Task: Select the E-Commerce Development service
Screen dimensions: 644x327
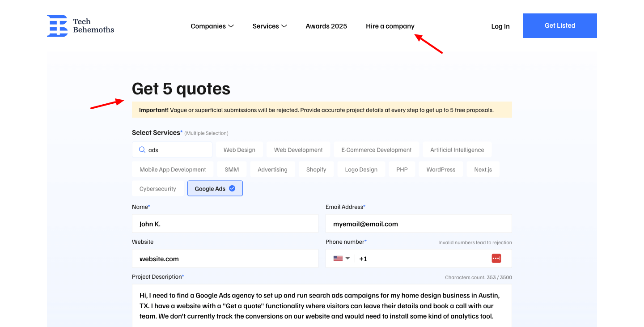Action: (377, 150)
